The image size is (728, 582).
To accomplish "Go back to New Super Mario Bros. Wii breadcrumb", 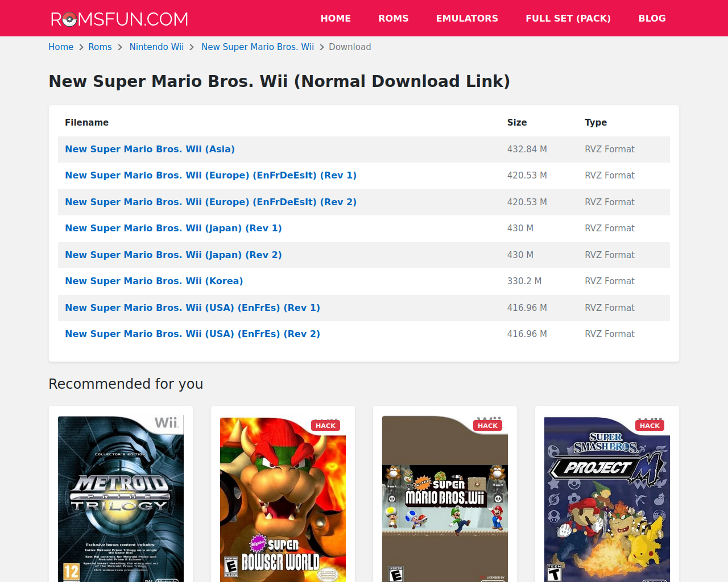I will tap(258, 47).
